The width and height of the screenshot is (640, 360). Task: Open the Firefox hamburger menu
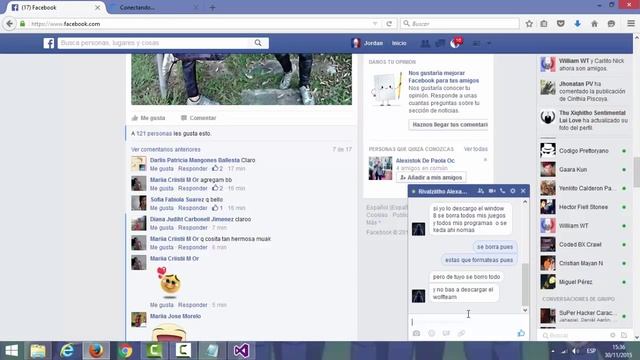pyautogui.click(x=631, y=24)
